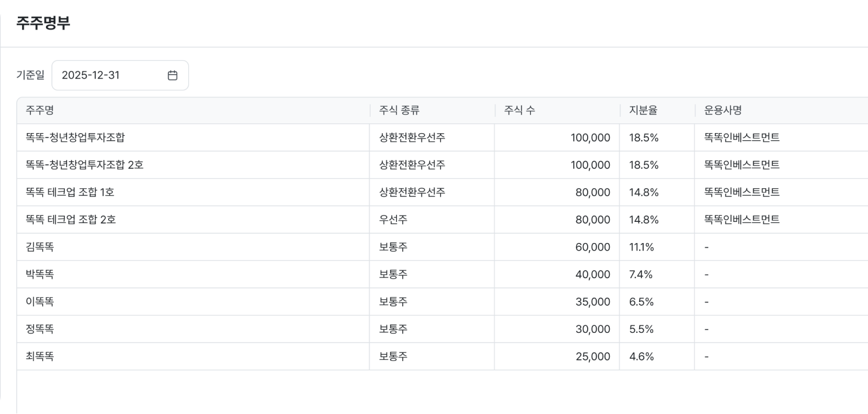The image size is (868, 414).
Task: Click the 주식 수 column header
Action: point(520,110)
